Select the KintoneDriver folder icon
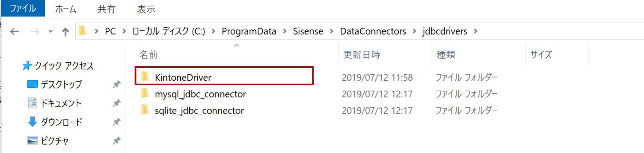This screenshot has width=644, height=153. (145, 76)
